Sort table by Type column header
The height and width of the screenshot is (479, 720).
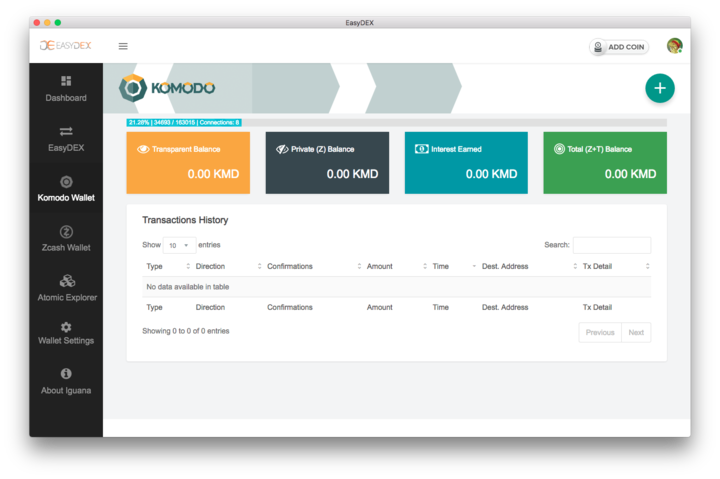coord(167,266)
